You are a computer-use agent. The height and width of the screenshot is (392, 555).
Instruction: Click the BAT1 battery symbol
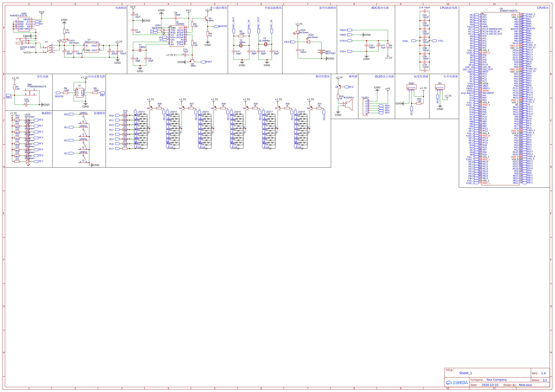(x=321, y=52)
